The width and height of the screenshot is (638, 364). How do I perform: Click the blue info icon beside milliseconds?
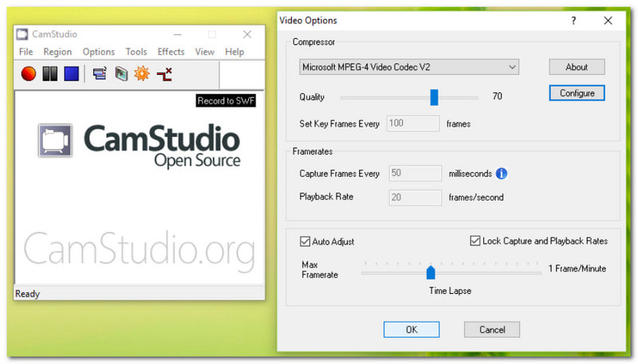(502, 174)
